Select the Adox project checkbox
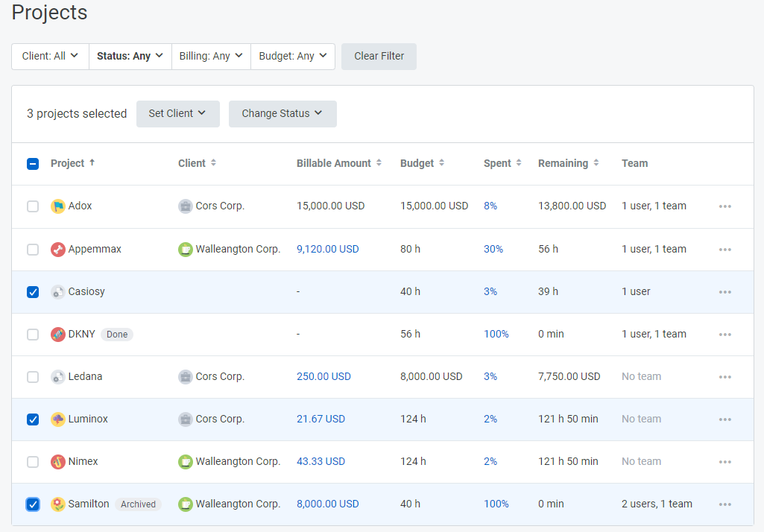 (33, 206)
